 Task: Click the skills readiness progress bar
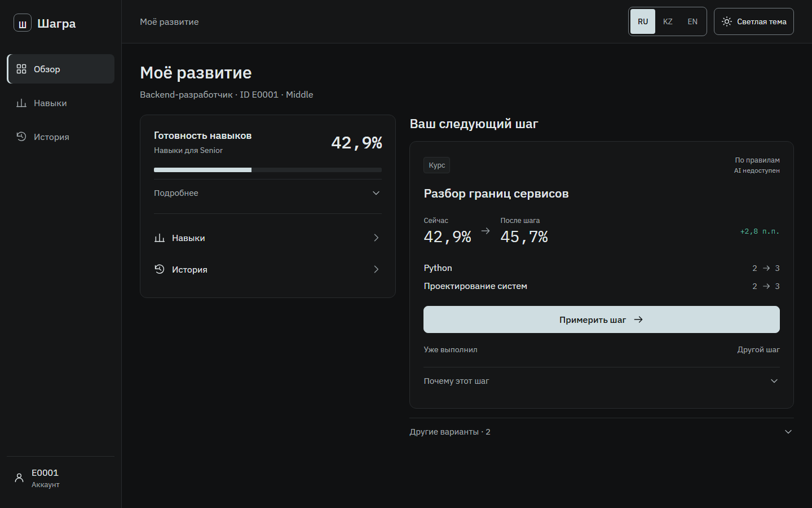click(x=268, y=170)
